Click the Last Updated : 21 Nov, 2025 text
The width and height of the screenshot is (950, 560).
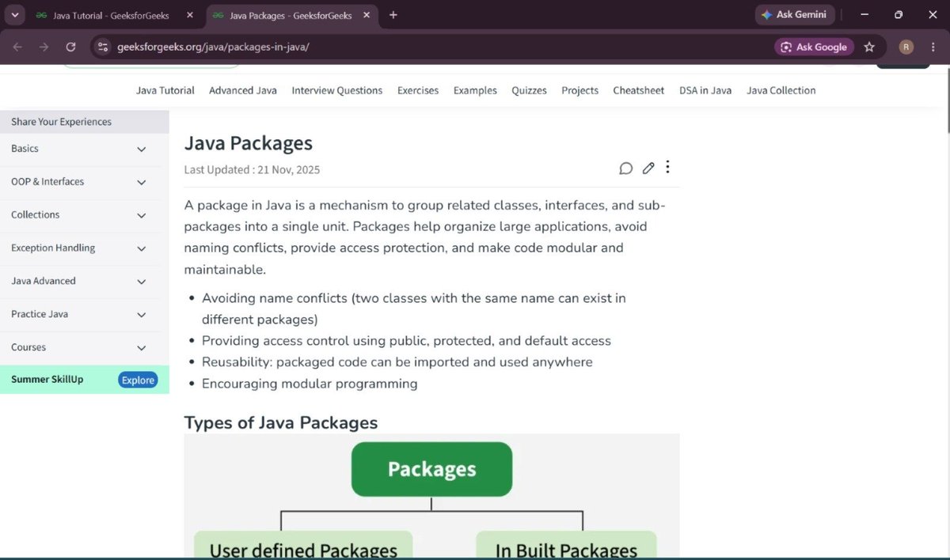click(252, 169)
